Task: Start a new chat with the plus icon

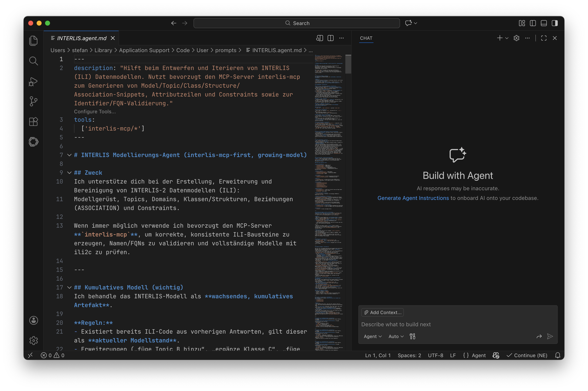Action: (499, 38)
